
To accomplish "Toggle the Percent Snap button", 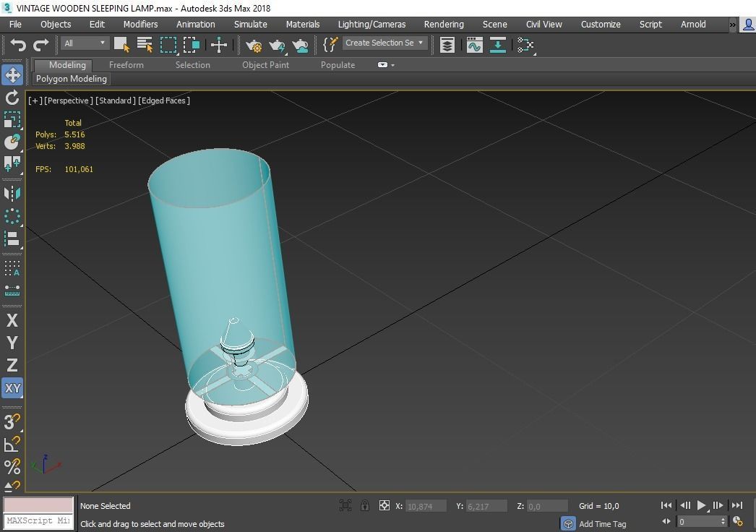I will point(12,466).
